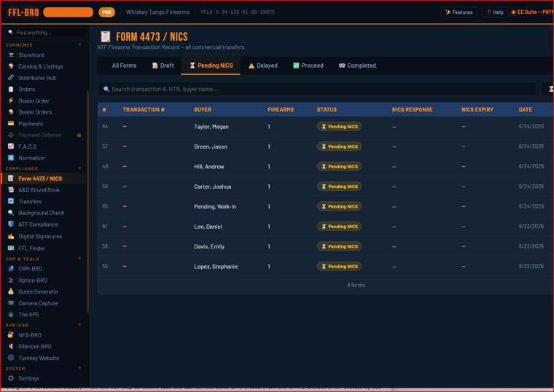The width and height of the screenshot is (554, 392).
Task: Switch to Proceed tab
Action: [x=308, y=66]
